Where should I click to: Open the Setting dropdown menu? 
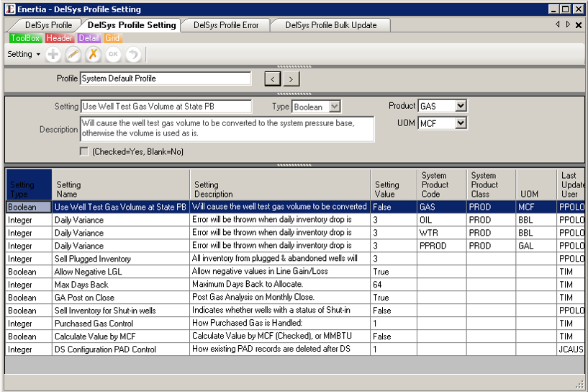click(x=23, y=54)
